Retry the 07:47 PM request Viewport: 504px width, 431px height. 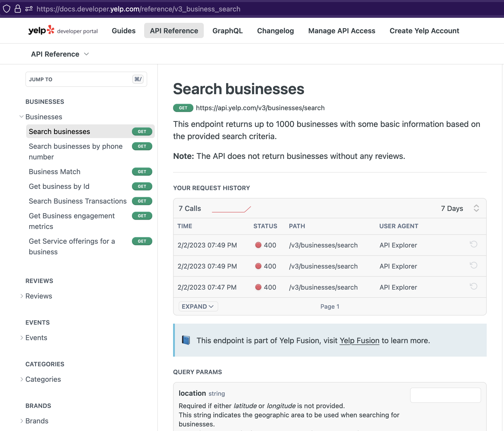[x=473, y=287]
